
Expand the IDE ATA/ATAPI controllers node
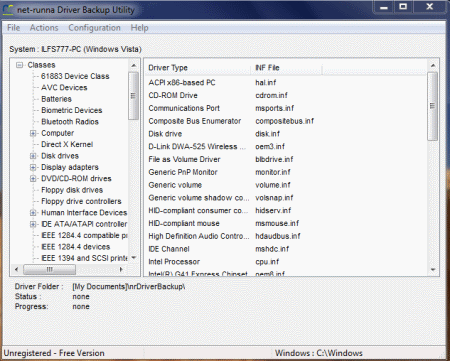(33, 224)
